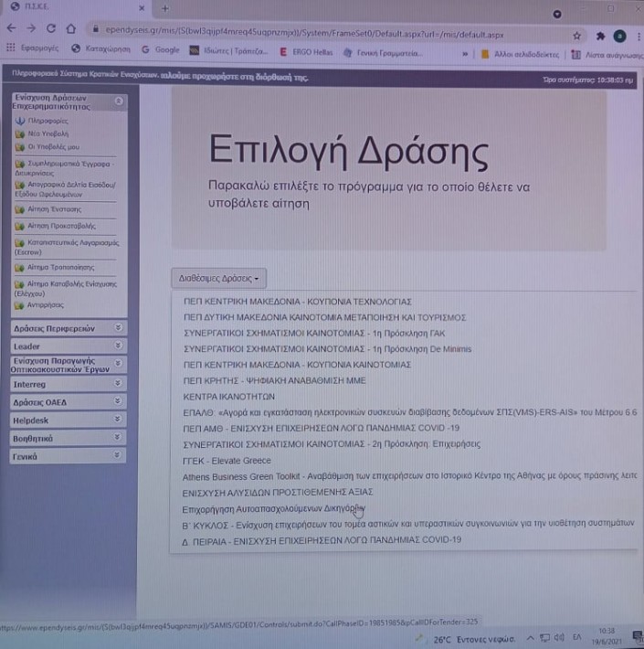Expand the Helpdesk section
This screenshot has width=644, height=649.
pos(69,420)
